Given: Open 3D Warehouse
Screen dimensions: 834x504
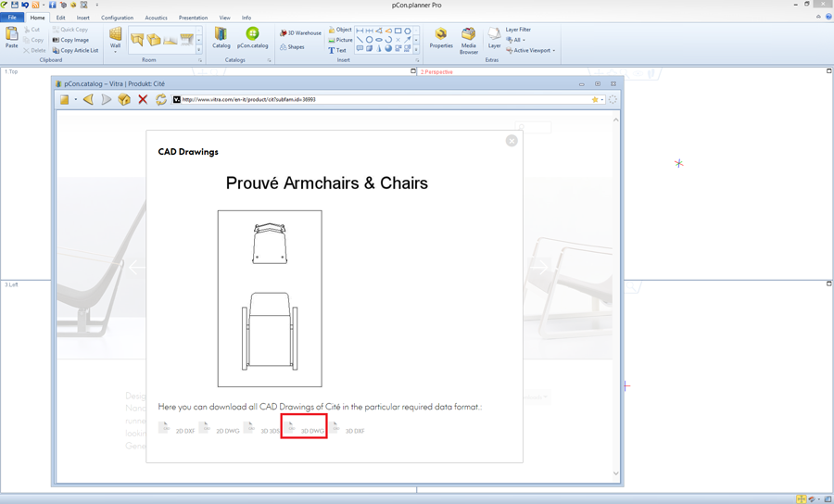Looking at the screenshot, I should coord(300,33).
